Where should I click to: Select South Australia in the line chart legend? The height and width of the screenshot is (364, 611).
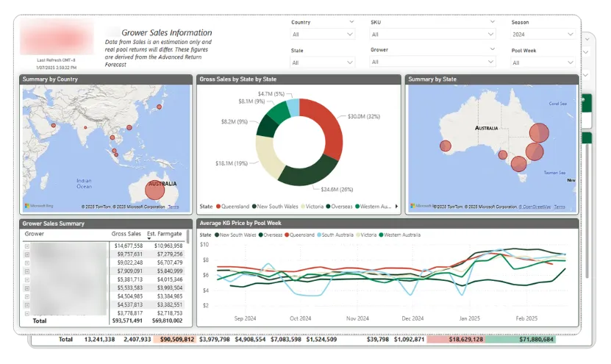click(335, 235)
